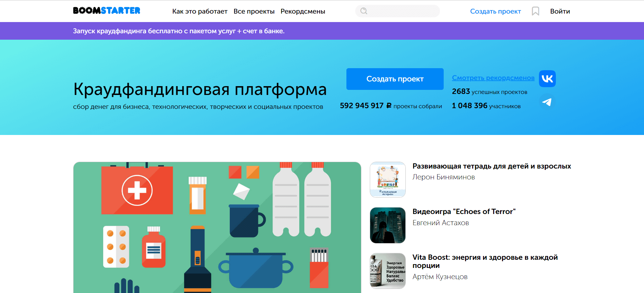
Task: Click the search magnifier icon
Action: 364,11
